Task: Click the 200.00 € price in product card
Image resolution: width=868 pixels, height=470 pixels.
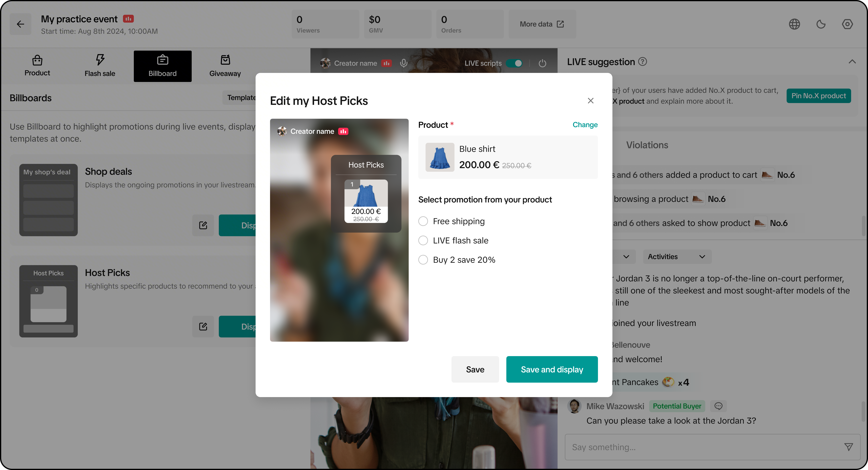Action: [479, 165]
